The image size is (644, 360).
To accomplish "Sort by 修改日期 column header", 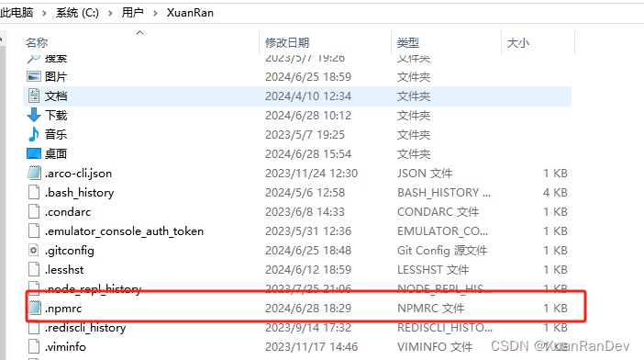I will coord(287,43).
